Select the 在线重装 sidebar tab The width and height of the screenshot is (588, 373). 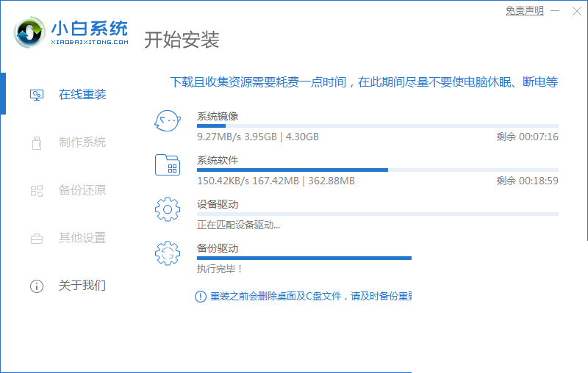tap(82, 95)
